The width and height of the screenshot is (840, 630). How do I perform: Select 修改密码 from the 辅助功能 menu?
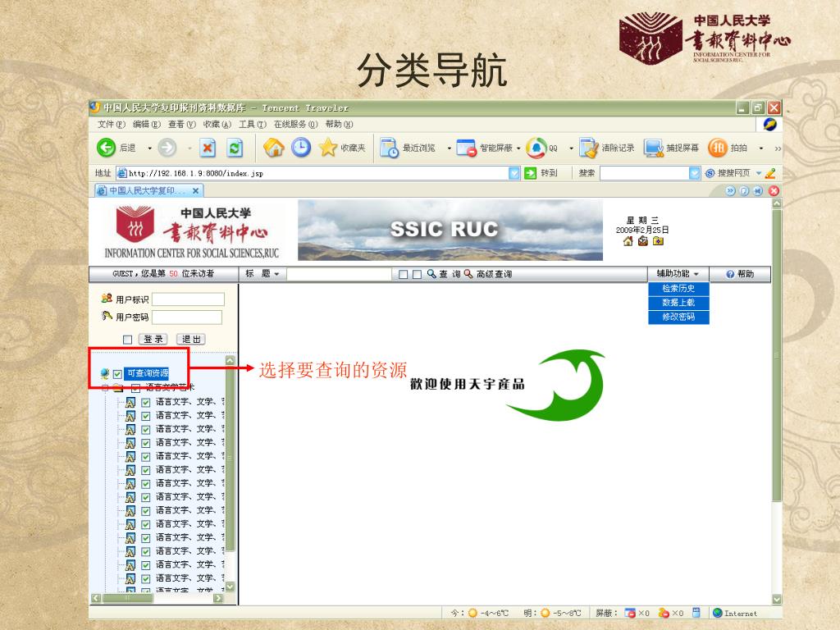click(678, 317)
